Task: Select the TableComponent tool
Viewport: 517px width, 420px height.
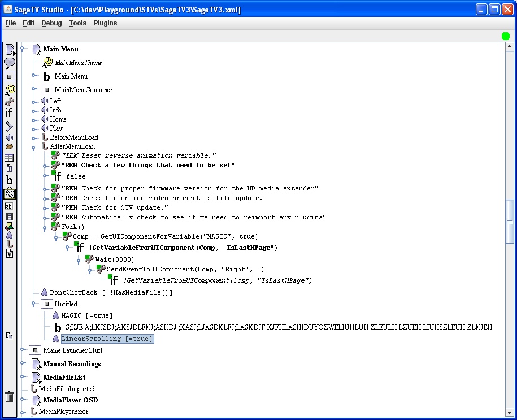Action: click(x=9, y=168)
